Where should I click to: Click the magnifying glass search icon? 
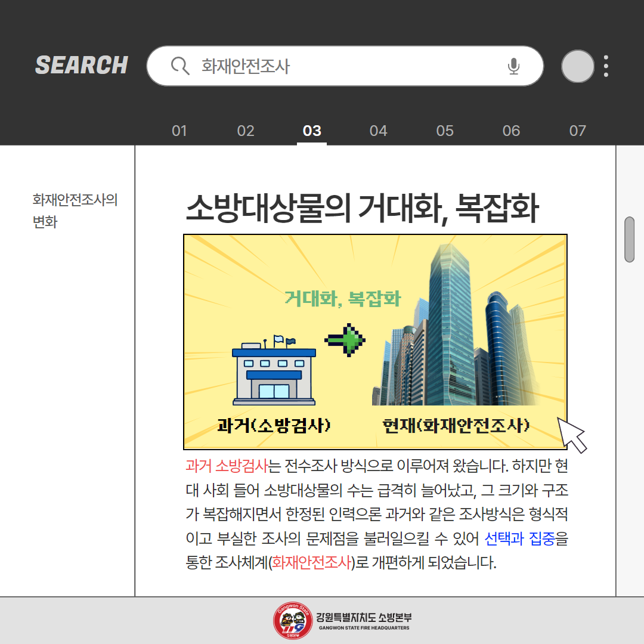(179, 66)
